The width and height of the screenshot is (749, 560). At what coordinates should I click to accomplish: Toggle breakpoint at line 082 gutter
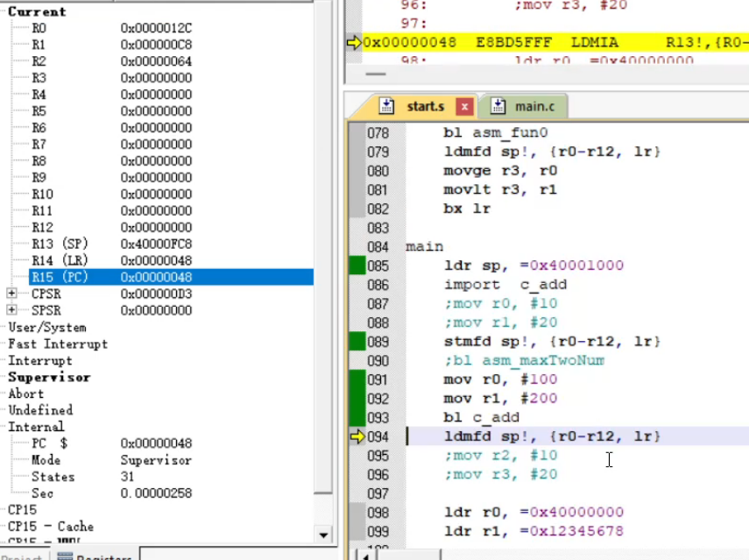[x=357, y=209]
